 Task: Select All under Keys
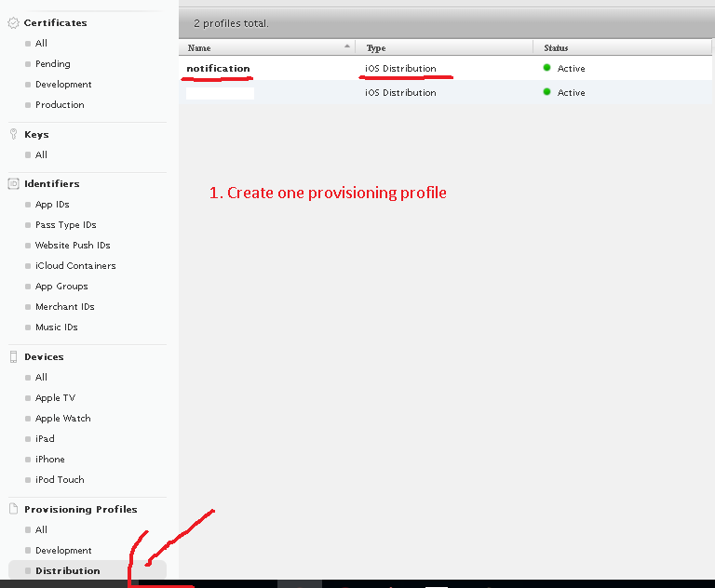click(41, 155)
